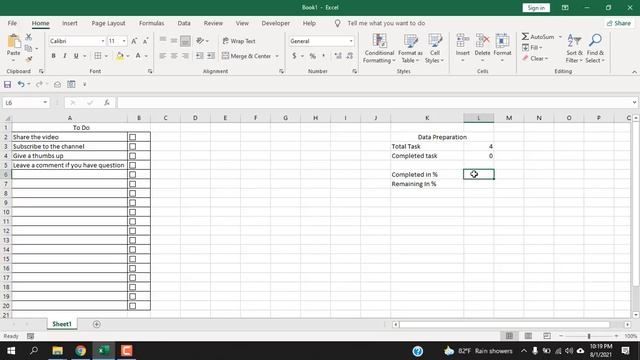Click Center horizontal alignment icon
This screenshot has width=640, height=360.
click(174, 56)
